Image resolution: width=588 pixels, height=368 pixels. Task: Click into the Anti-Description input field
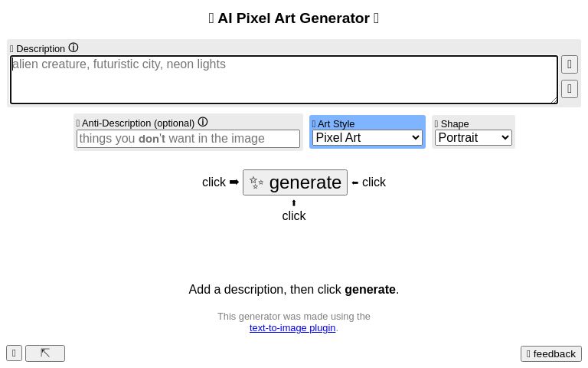pyautogui.click(x=188, y=139)
